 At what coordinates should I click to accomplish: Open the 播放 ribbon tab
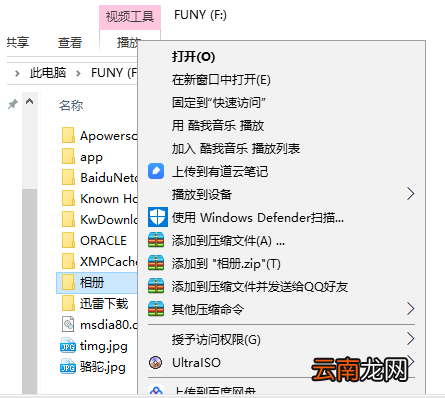[x=128, y=42]
